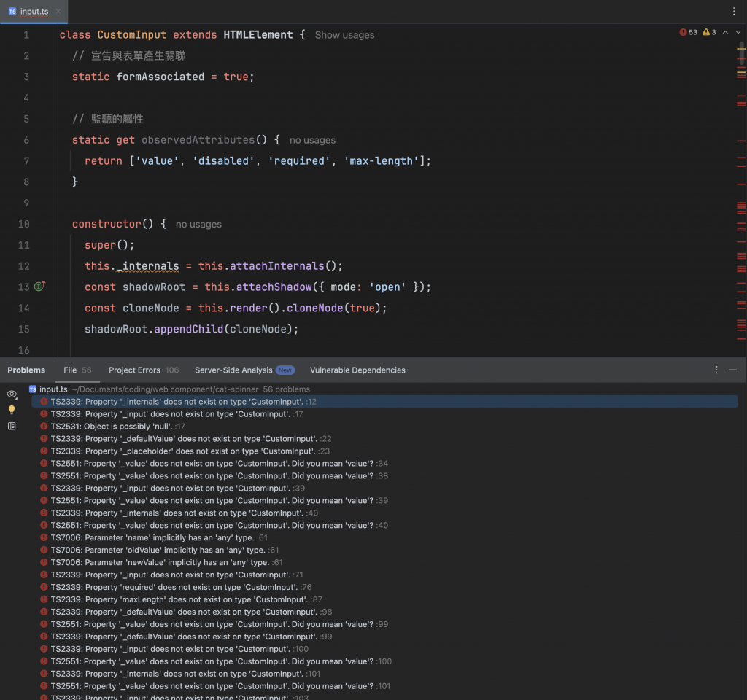Select TS2551 '_value' error at :34
The image size is (747, 700).
214,464
